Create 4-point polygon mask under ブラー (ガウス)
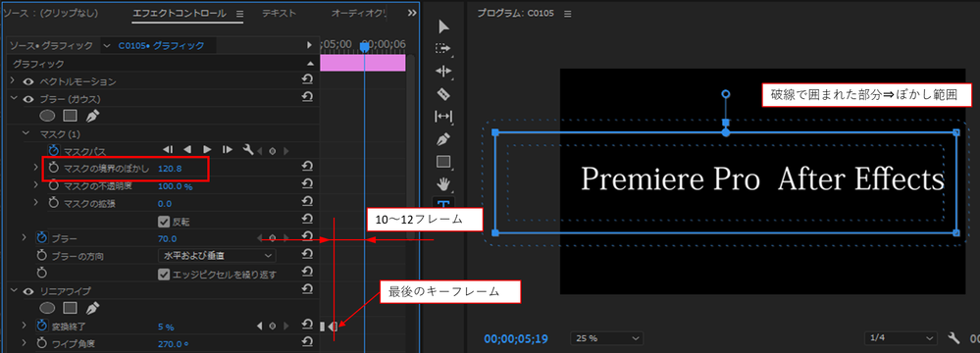The height and width of the screenshot is (353, 980). pos(70,116)
